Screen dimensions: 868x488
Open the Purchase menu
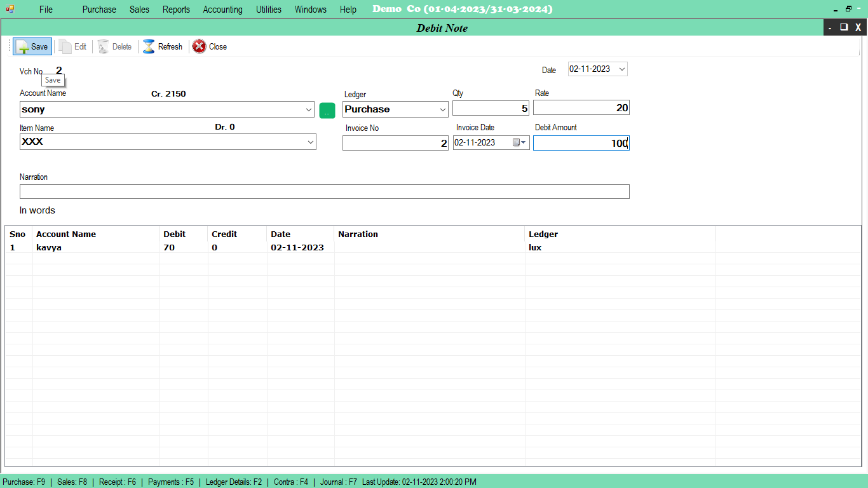[99, 9]
